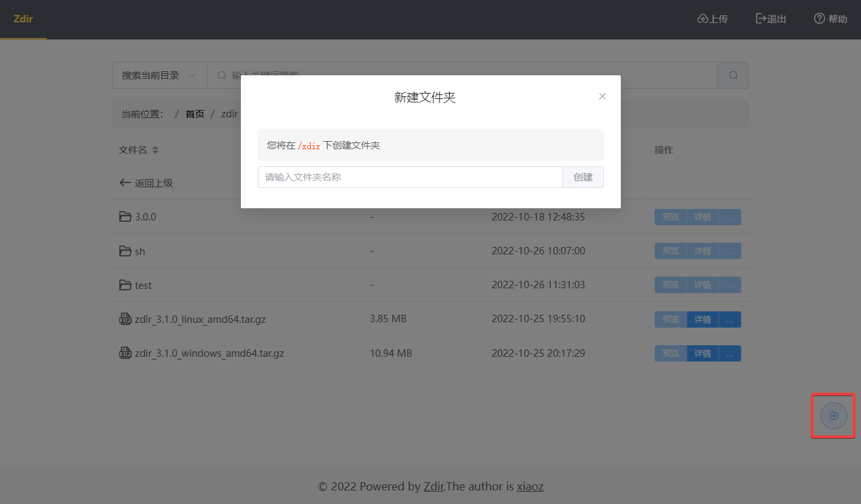The image size is (861, 504).
Task: Click the back arrow beside 返回上级
Action: [x=124, y=182]
